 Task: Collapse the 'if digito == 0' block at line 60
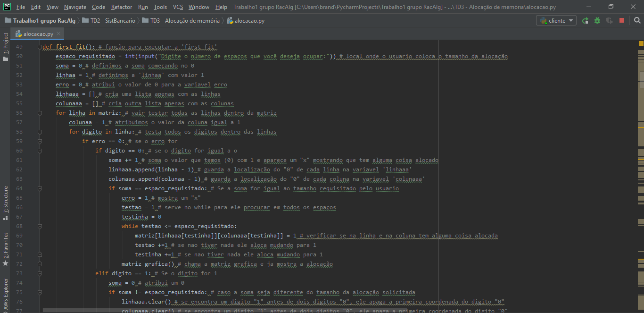[x=40, y=151]
